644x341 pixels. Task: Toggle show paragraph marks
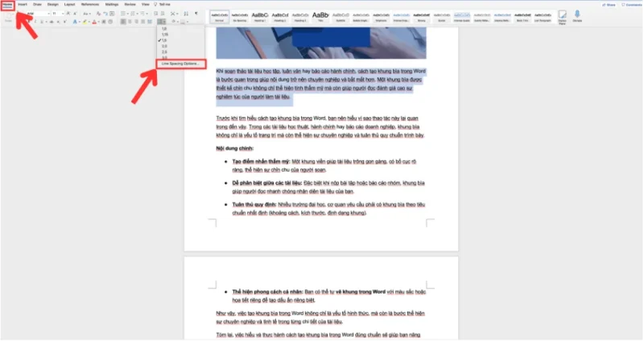point(196,13)
